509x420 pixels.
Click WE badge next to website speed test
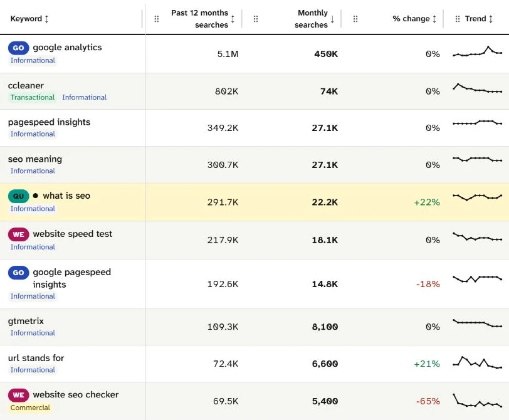pyautogui.click(x=19, y=234)
